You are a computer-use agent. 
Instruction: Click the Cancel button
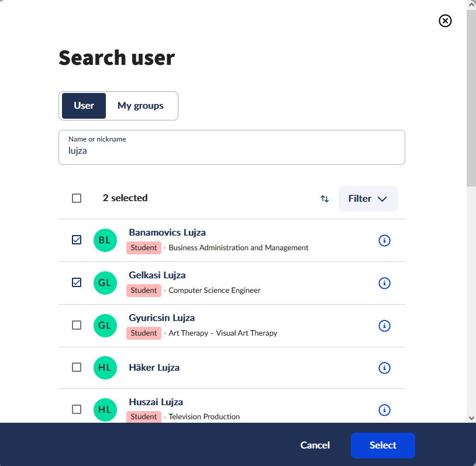point(315,446)
